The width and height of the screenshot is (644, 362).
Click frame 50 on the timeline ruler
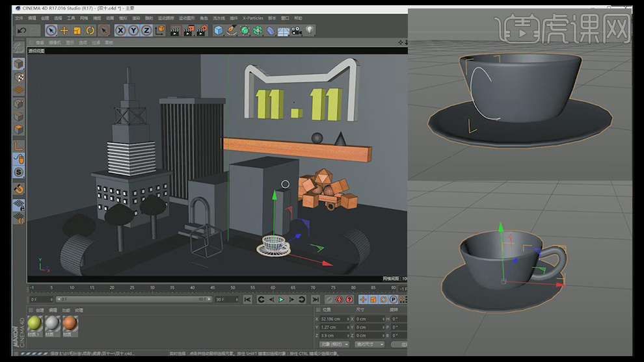(232, 288)
